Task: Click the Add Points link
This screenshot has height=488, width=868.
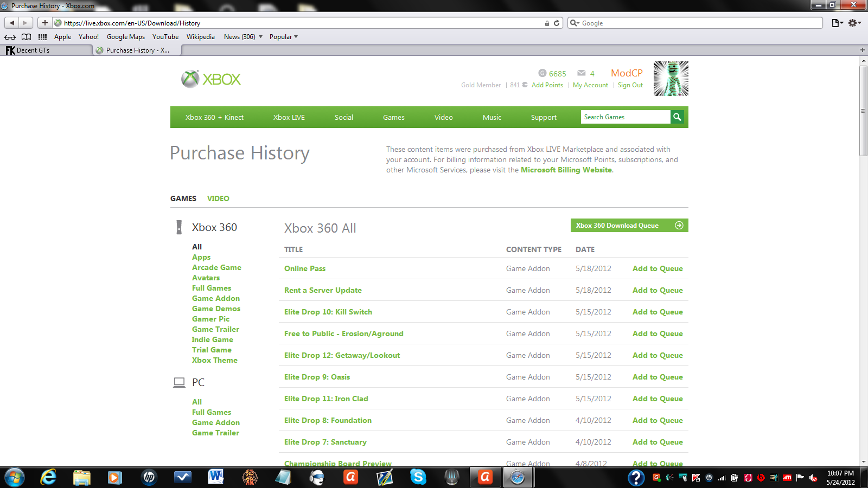Action: tap(547, 85)
